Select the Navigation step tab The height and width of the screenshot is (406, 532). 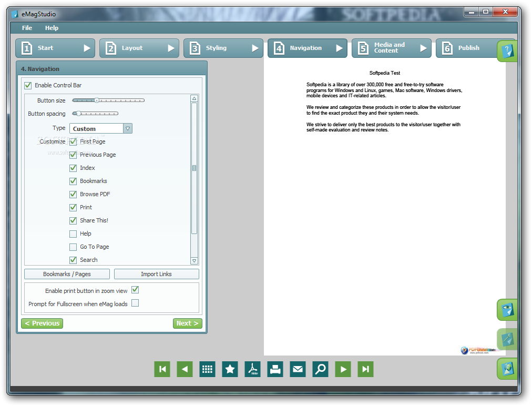pos(308,48)
